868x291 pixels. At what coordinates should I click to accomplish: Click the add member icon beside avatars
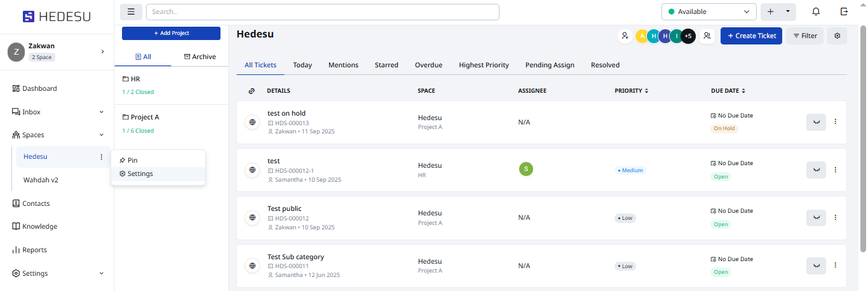pyautogui.click(x=625, y=36)
